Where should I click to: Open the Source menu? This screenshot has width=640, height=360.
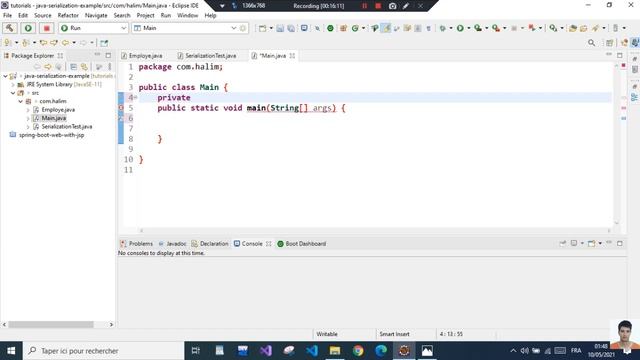pos(43,16)
